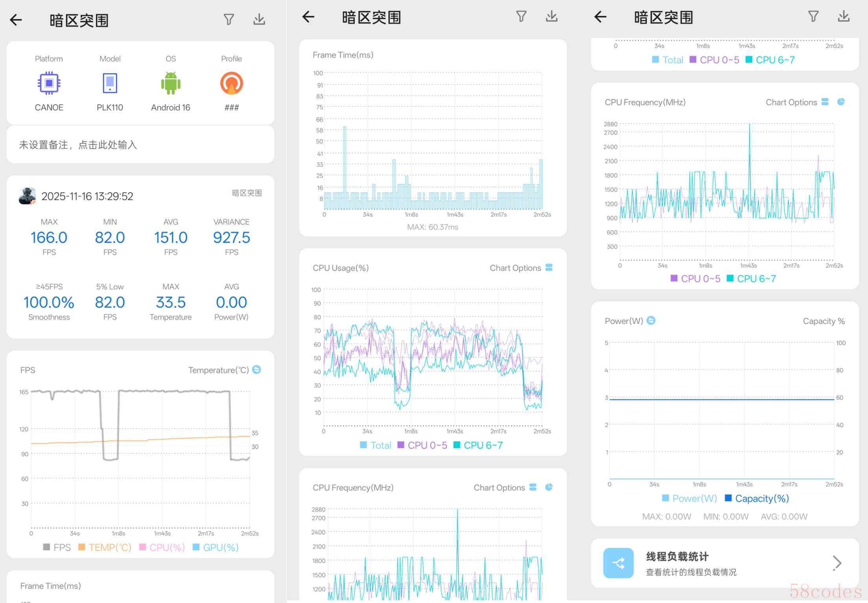Tap the Power(W) axis switch icon
This screenshot has width=868, height=603.
click(651, 321)
